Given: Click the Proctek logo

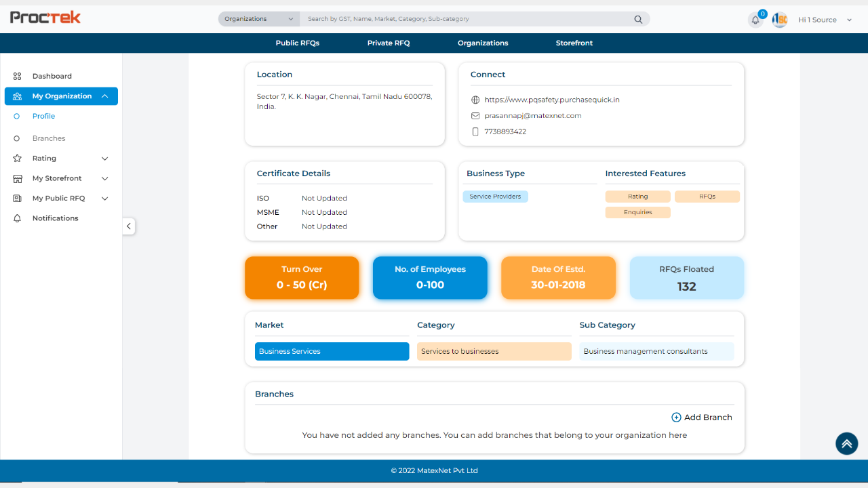Looking at the screenshot, I should click(x=45, y=18).
